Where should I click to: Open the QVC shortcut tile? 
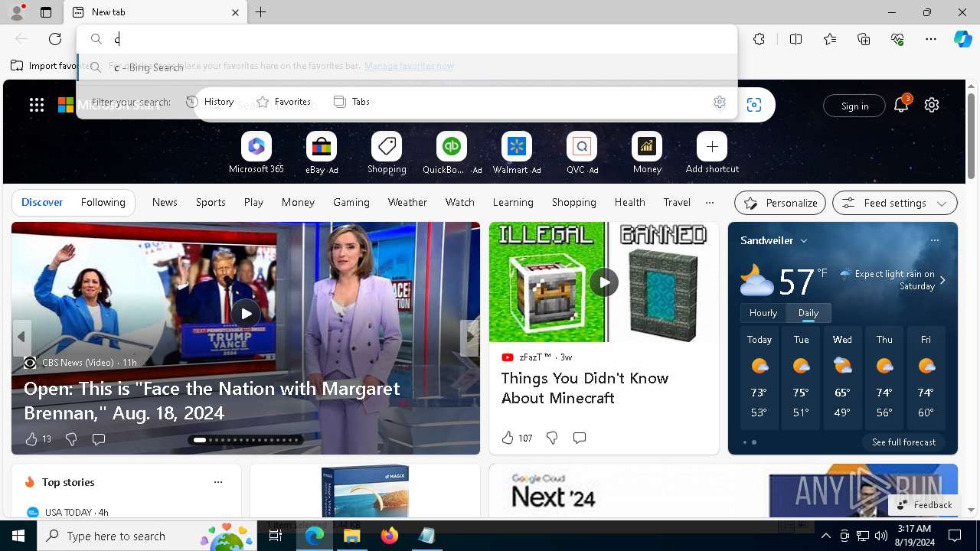point(582,152)
